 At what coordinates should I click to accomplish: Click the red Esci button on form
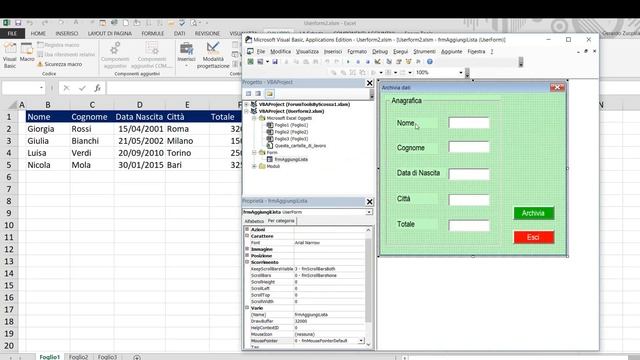[x=533, y=237]
